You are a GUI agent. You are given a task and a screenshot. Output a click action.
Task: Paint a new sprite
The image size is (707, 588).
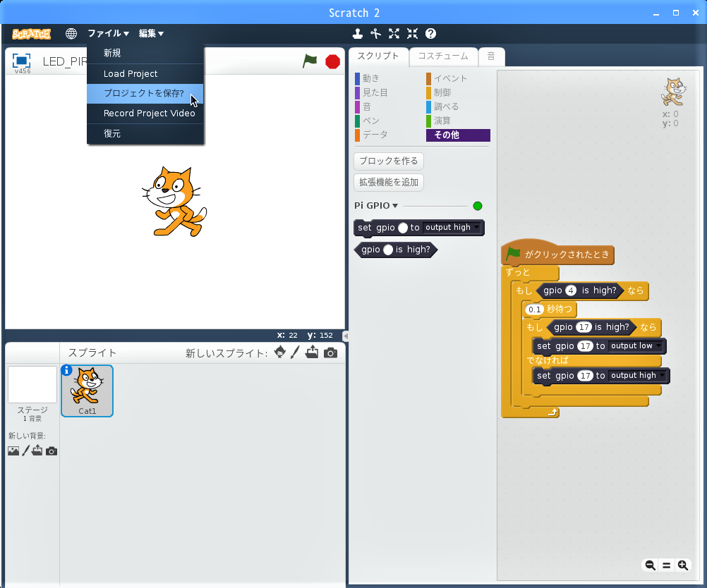295,353
